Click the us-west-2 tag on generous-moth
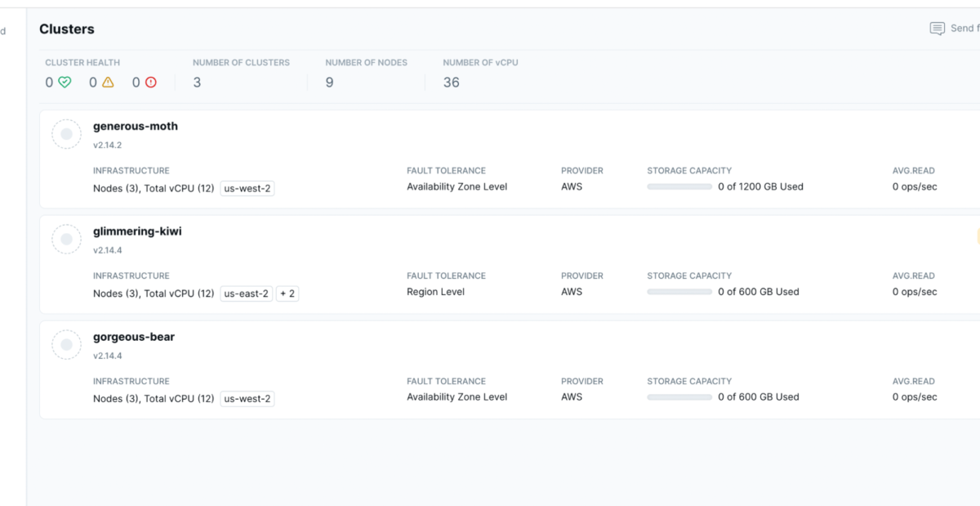This screenshot has height=506, width=980. [247, 188]
